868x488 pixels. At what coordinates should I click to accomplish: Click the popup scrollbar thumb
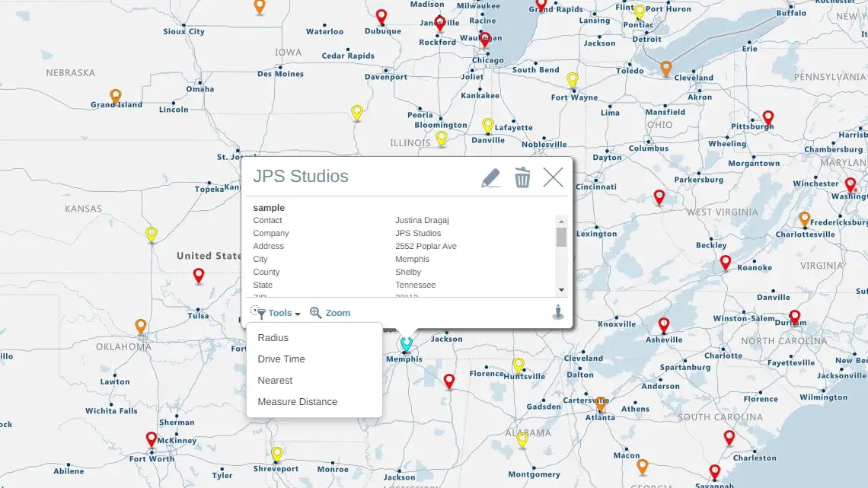coord(561,238)
